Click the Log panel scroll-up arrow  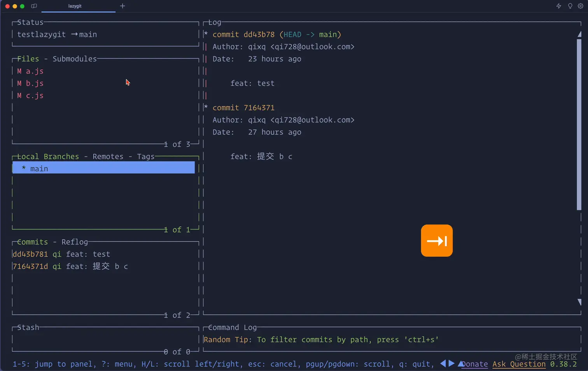579,34
